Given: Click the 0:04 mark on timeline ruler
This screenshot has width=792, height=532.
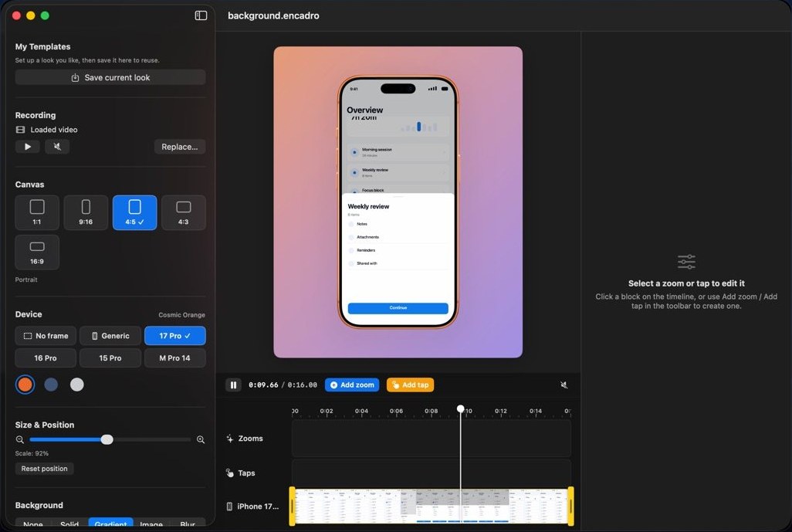Looking at the screenshot, I should point(361,412).
